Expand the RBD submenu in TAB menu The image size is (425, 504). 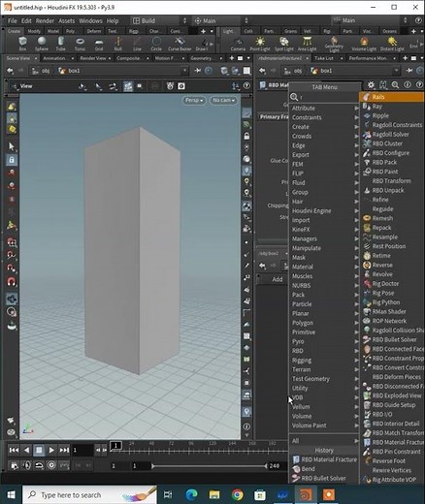[x=324, y=351]
